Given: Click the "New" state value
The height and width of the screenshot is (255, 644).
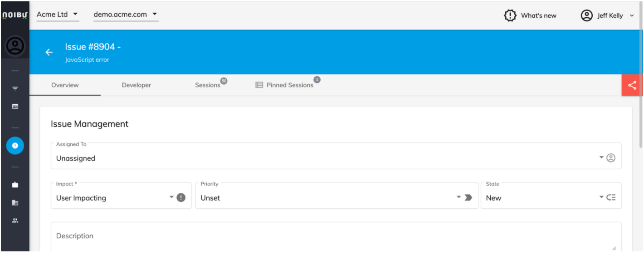Looking at the screenshot, I should [493, 198].
